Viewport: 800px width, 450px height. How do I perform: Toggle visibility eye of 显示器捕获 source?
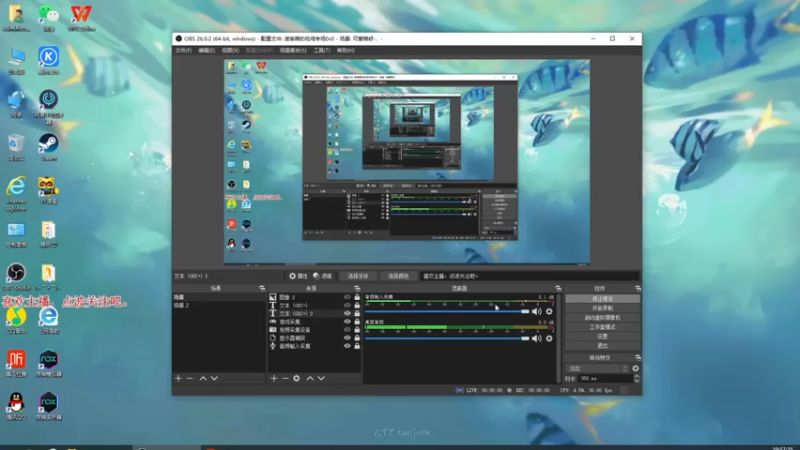coord(347,338)
